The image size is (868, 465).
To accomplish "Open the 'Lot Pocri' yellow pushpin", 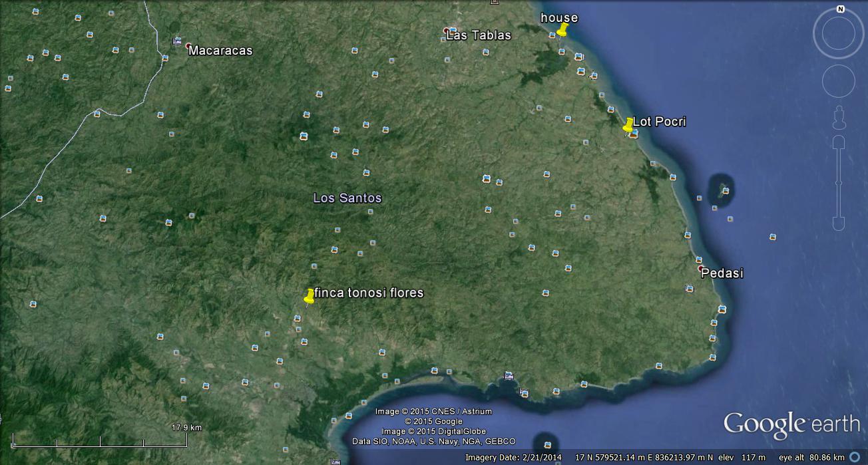I will click(628, 126).
